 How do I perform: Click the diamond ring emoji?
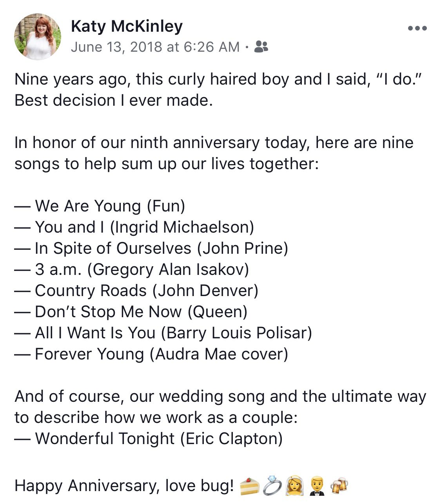click(272, 486)
